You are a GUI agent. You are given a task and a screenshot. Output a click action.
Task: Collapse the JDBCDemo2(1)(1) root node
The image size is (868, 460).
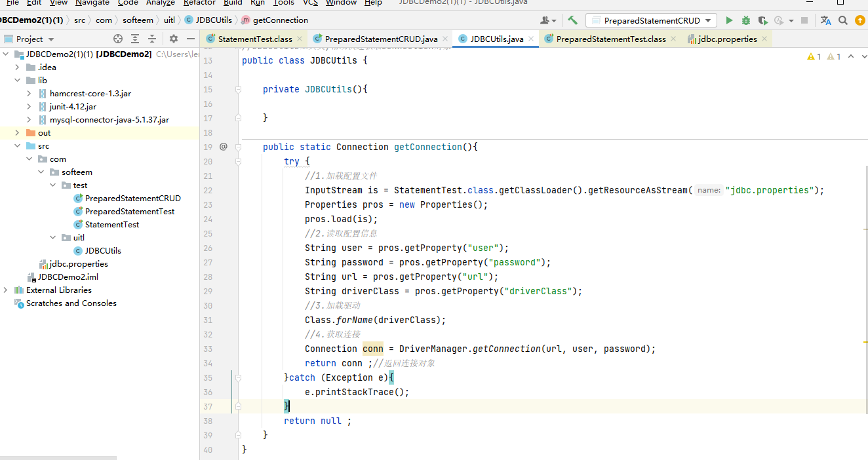click(x=7, y=54)
